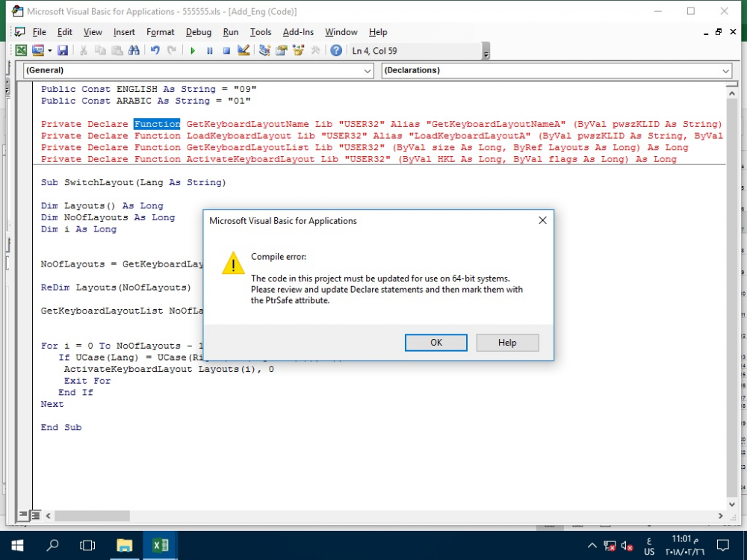747x560 pixels.
Task: Click the 'Exit For' statement in code
Action: [87, 381]
